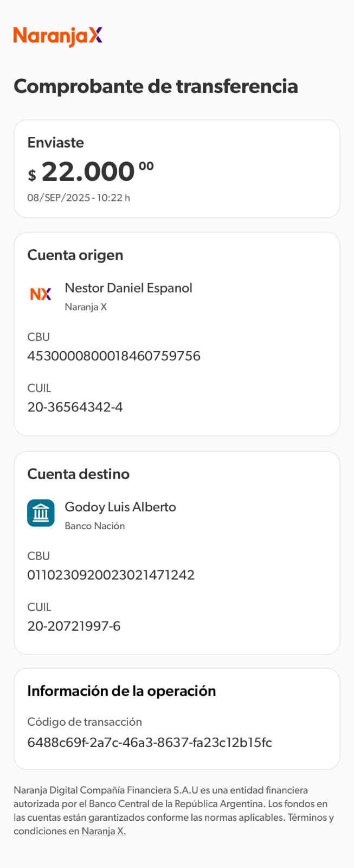Select the destination CUIL 20-20721997-6
This screenshot has width=354, height=868.
[74, 626]
